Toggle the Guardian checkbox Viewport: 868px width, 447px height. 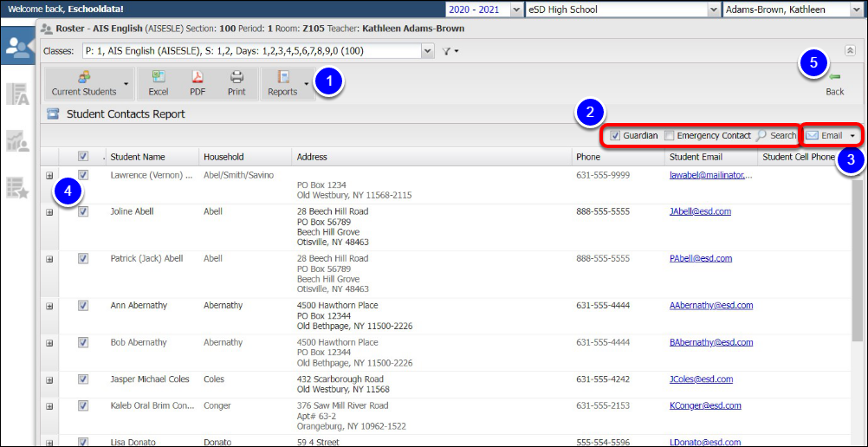pos(614,136)
